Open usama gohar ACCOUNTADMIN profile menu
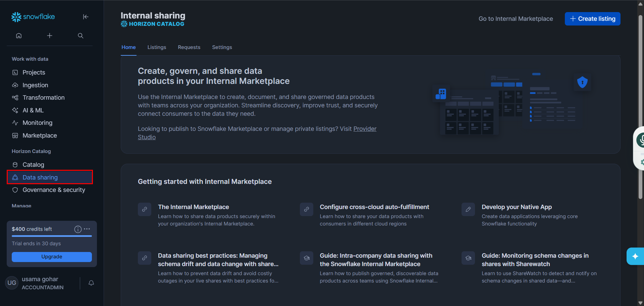644x306 pixels. coord(42,283)
